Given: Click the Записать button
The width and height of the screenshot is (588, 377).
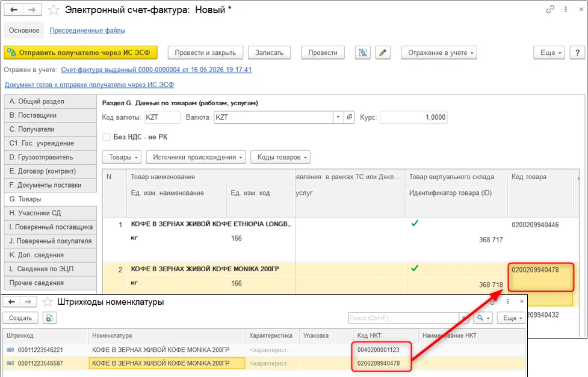Looking at the screenshot, I should click(x=269, y=53).
